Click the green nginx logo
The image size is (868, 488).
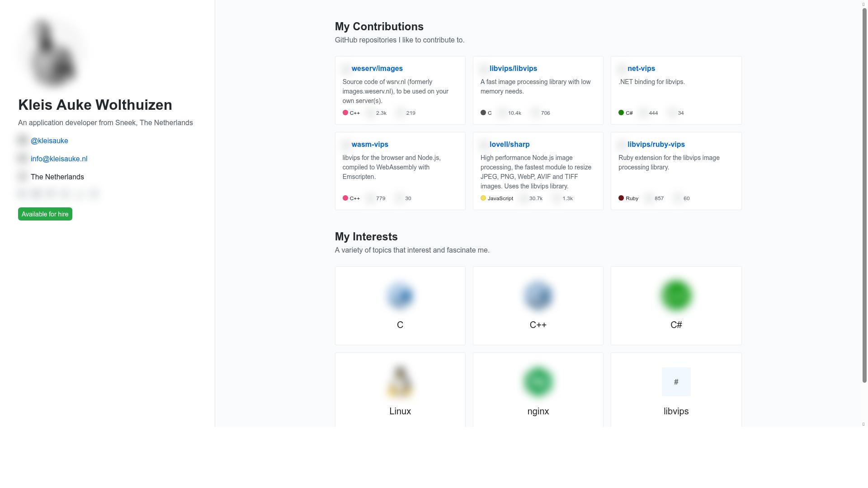click(538, 382)
